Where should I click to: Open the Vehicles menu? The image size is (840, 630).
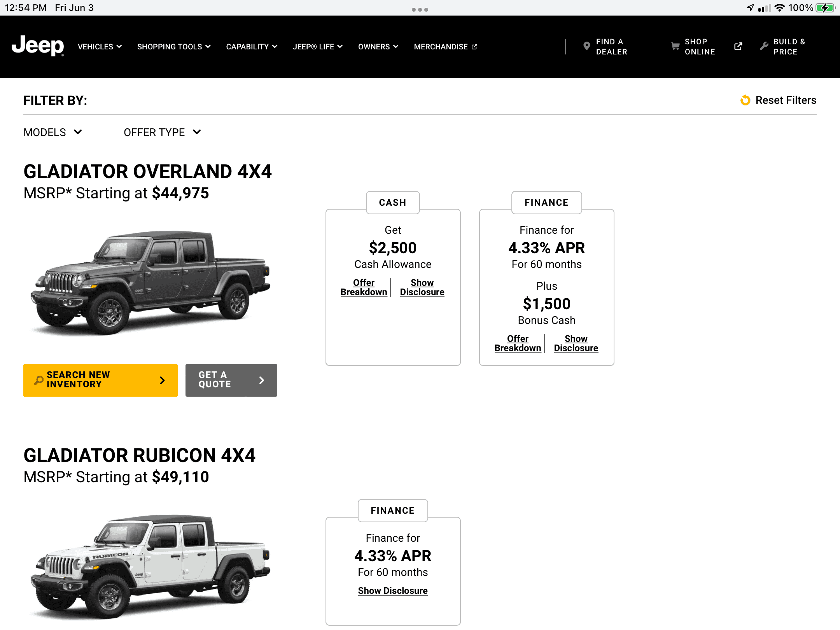point(100,47)
